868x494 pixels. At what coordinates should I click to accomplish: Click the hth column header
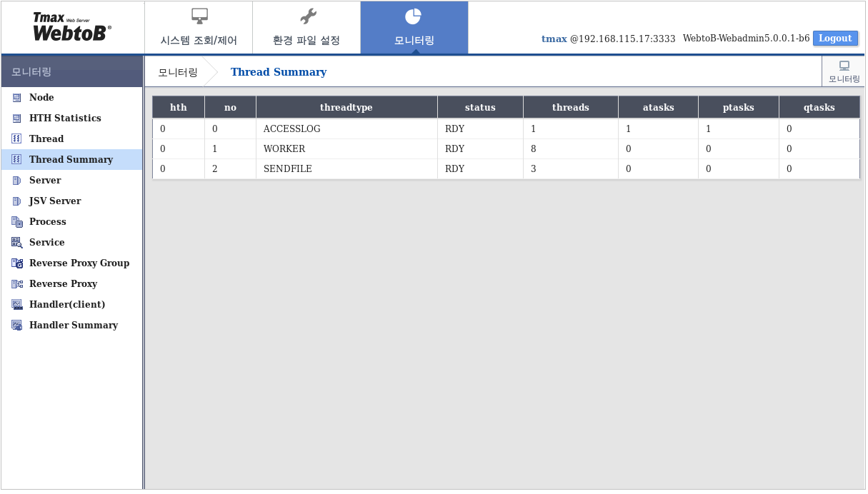coord(179,107)
